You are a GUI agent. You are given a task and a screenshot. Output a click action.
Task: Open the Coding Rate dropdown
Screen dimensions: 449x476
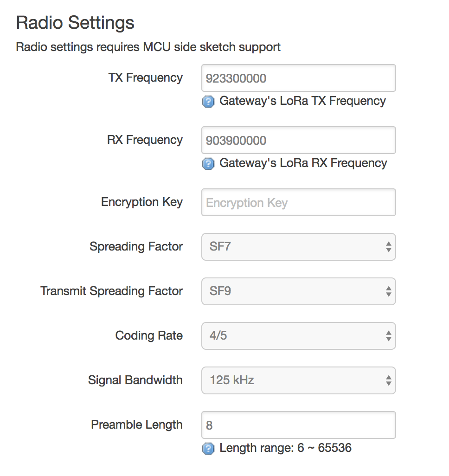(x=298, y=336)
